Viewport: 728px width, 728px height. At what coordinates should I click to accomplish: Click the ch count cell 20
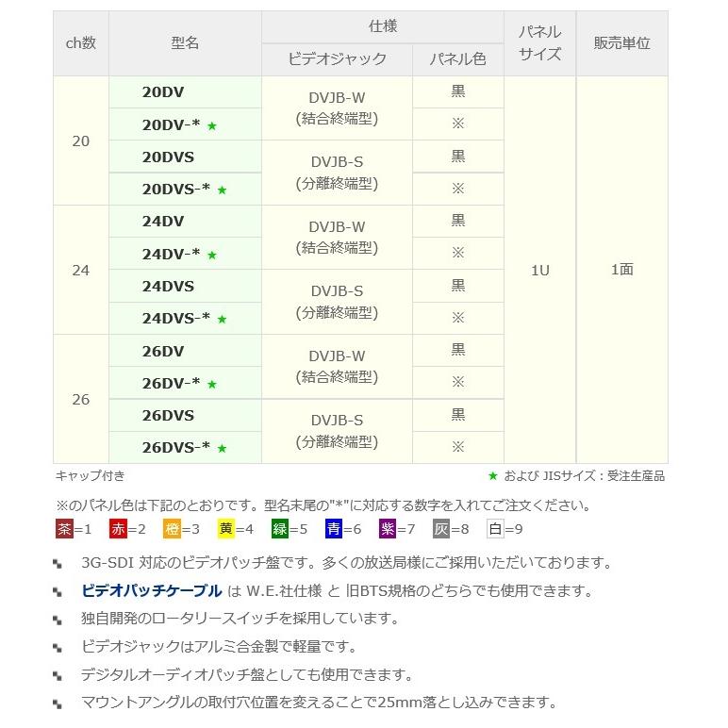[81, 141]
